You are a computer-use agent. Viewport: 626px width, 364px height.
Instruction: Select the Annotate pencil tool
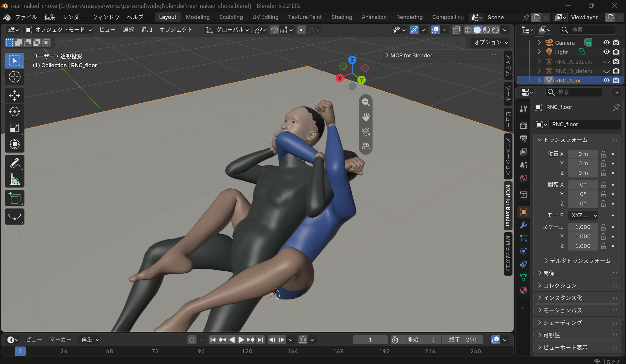(15, 163)
